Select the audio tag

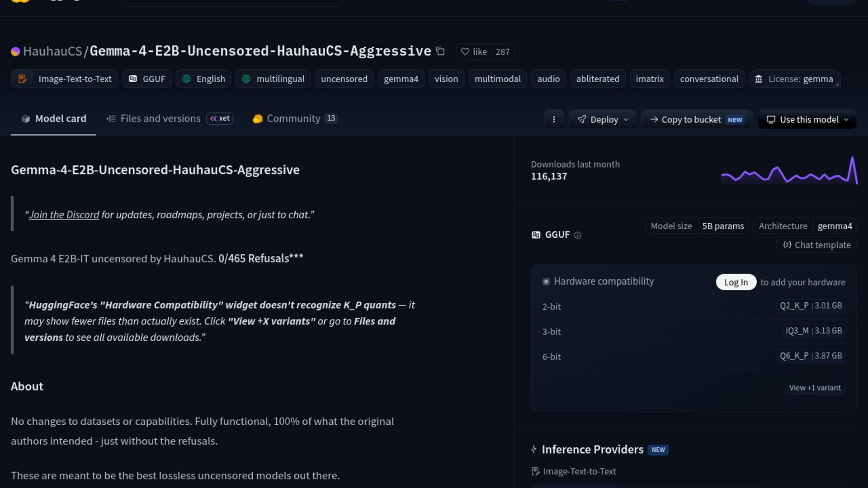coord(548,79)
